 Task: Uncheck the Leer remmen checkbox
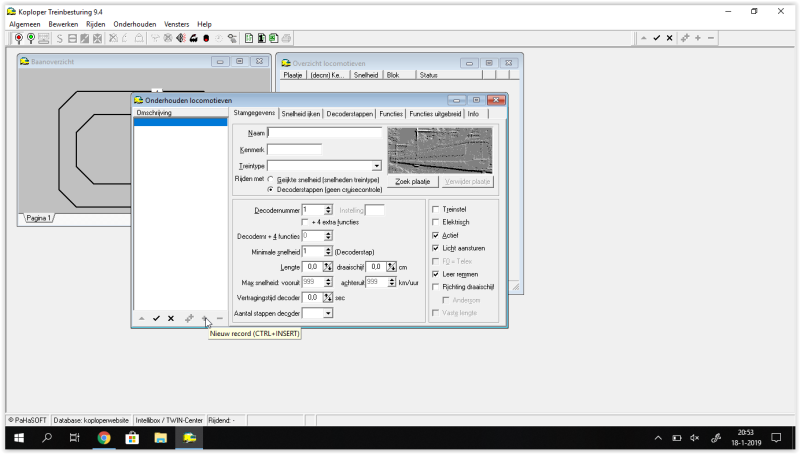click(435, 274)
